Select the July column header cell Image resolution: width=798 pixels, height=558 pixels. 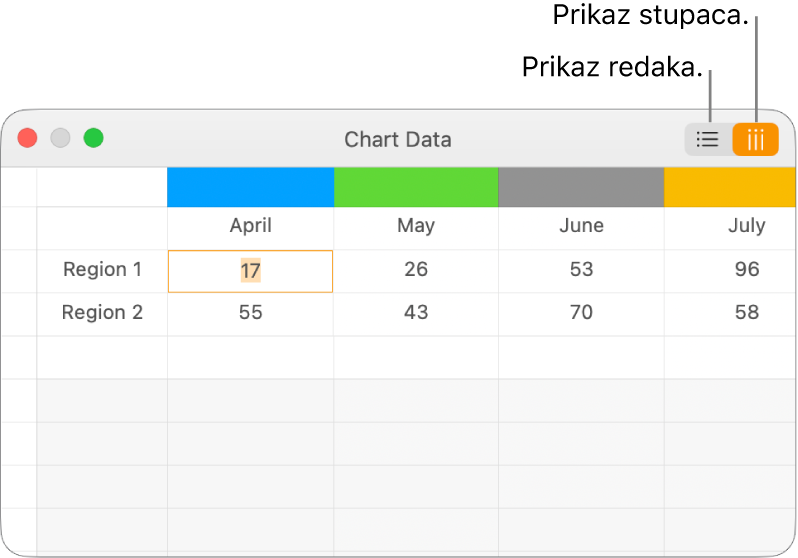[745, 226]
